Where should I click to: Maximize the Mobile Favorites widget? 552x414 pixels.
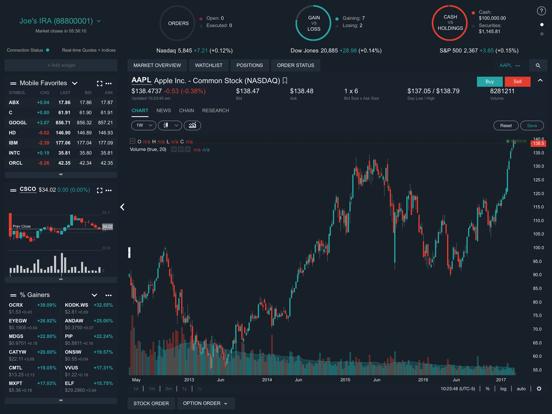coord(100,83)
